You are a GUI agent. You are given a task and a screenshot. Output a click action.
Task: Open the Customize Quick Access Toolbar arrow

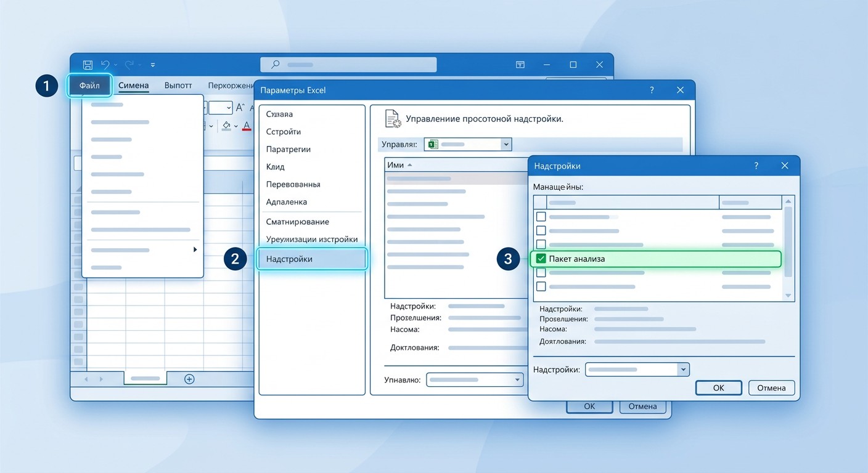coord(153,65)
